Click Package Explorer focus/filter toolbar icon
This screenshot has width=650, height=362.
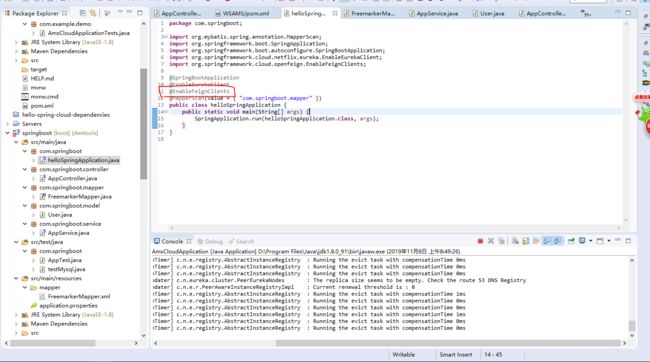[x=107, y=13]
